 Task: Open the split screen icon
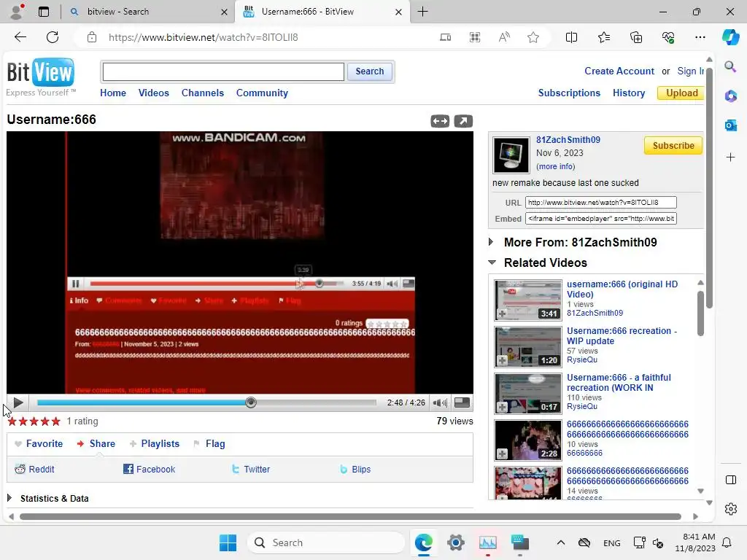(571, 37)
